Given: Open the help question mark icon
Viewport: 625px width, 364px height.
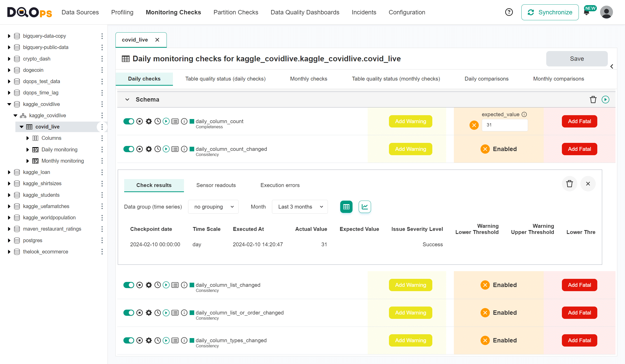Looking at the screenshot, I should pyautogui.click(x=509, y=12).
